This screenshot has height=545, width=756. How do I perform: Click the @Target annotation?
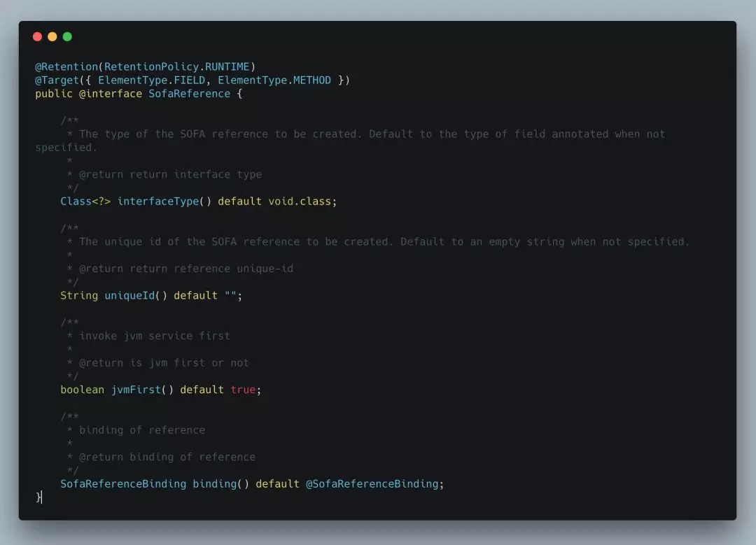57,80
